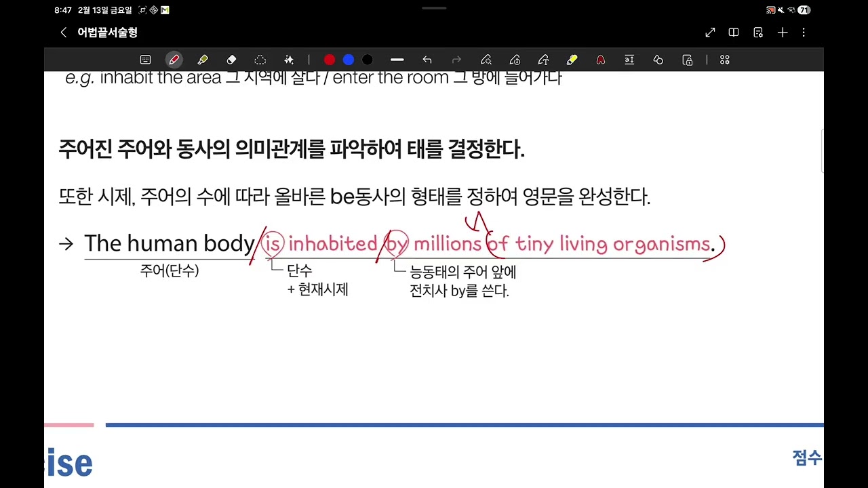Open the pen thickness line selector
The height and width of the screenshot is (488, 868).
[x=397, y=60]
